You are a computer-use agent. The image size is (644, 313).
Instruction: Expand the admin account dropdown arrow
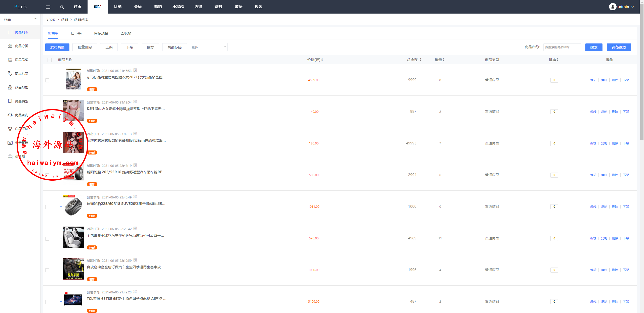[633, 7]
